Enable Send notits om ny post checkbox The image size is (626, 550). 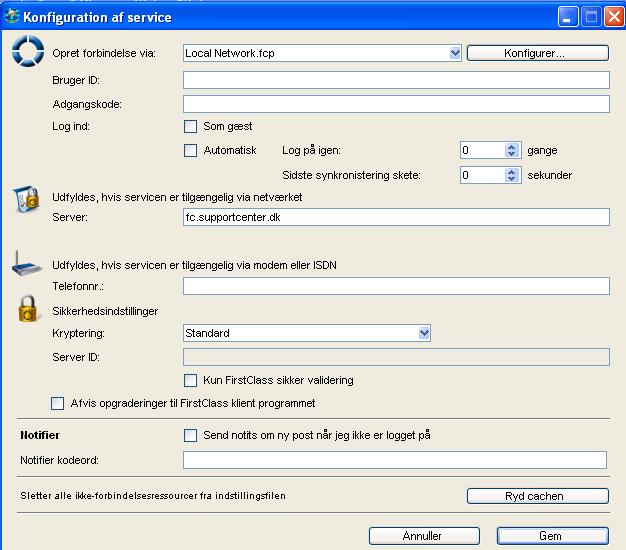coord(190,435)
